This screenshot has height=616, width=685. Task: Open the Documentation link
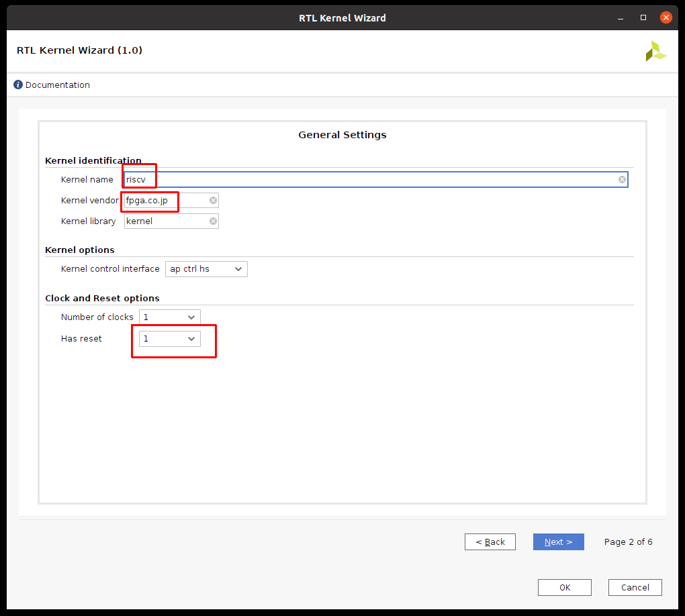[x=58, y=85]
